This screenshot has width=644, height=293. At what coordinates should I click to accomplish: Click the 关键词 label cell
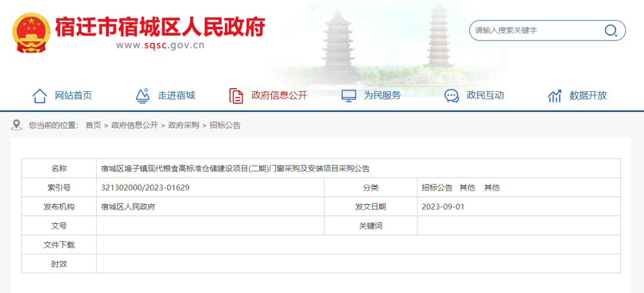371,226
